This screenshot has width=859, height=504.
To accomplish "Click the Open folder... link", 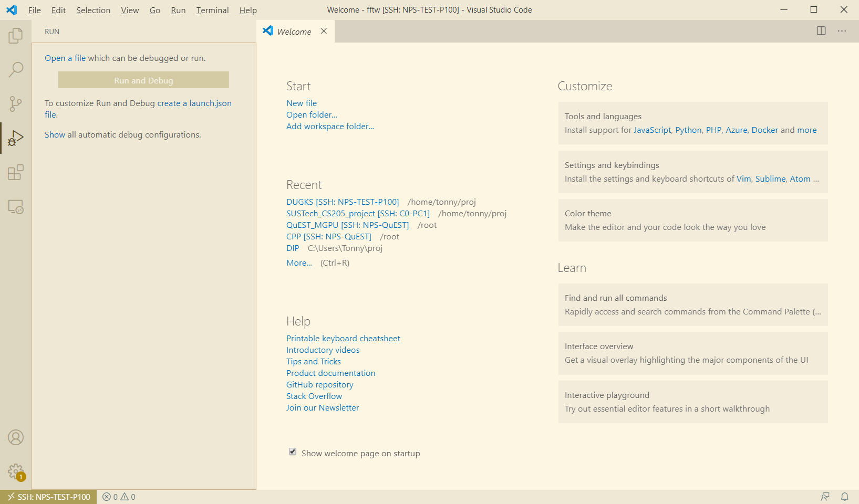I will [312, 114].
